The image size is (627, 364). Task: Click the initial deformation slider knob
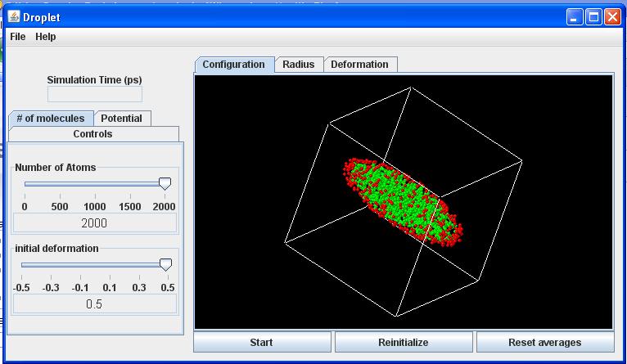tap(165, 264)
